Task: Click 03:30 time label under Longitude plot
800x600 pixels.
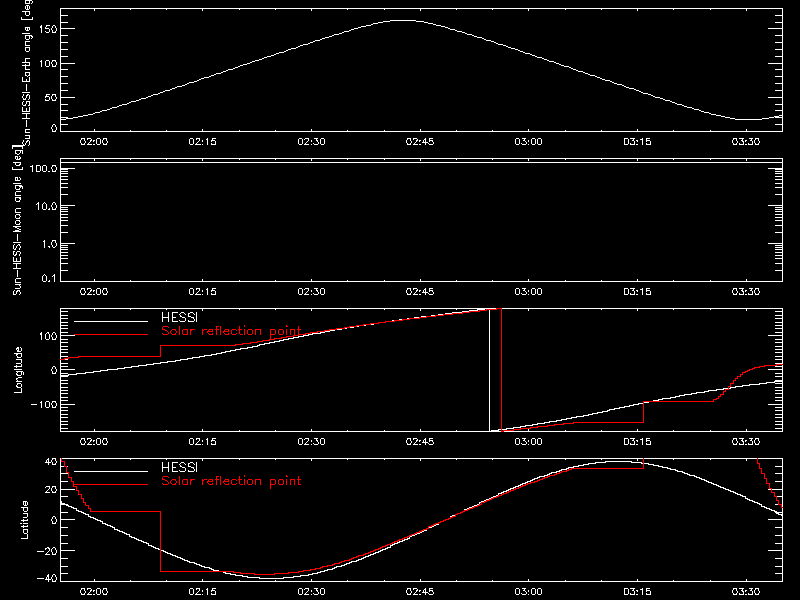Action: click(x=746, y=442)
